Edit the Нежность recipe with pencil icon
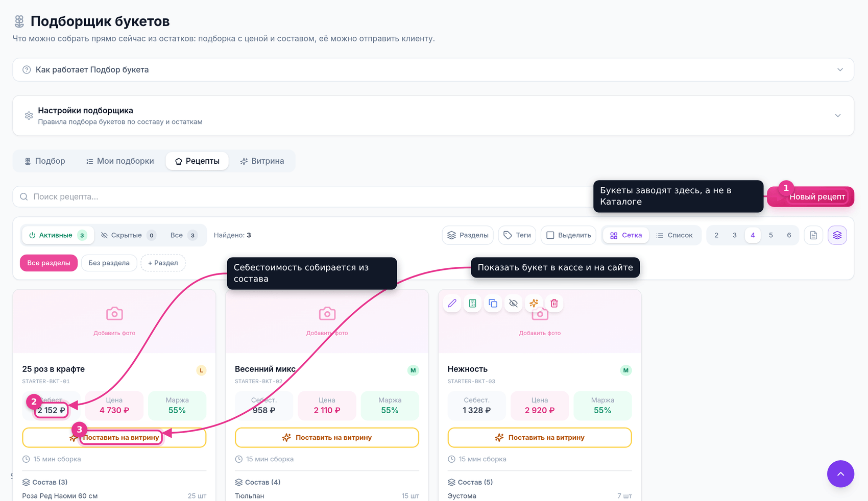868x501 pixels. pos(452,304)
